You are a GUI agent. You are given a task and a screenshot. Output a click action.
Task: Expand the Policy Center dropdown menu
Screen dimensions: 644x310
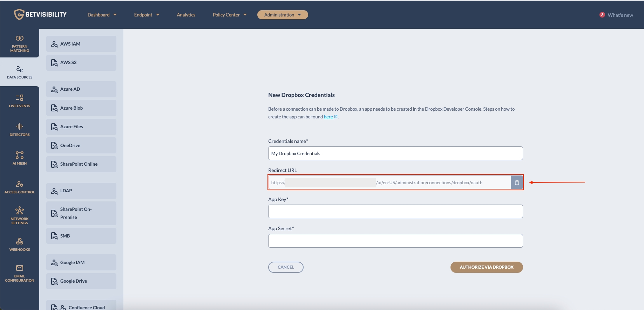point(230,15)
